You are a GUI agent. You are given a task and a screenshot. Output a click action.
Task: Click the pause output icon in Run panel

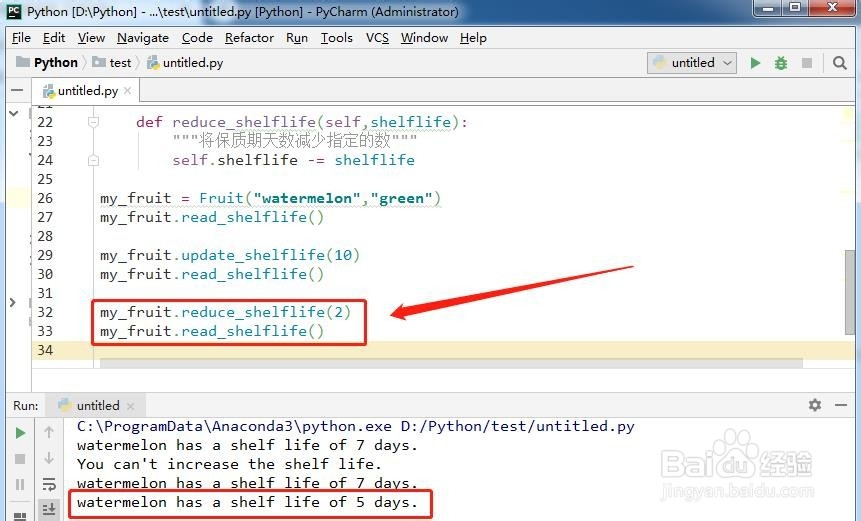pos(20,484)
